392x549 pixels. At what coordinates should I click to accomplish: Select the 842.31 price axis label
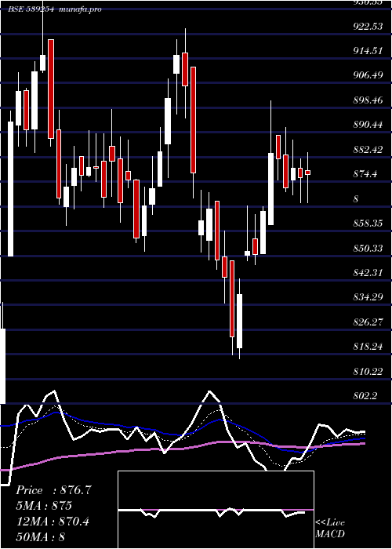click(x=368, y=272)
